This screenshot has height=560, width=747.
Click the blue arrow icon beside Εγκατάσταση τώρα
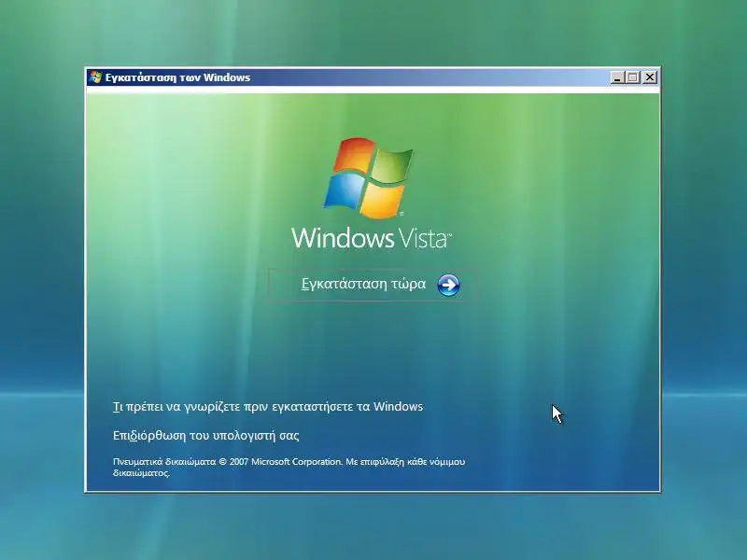tap(448, 285)
